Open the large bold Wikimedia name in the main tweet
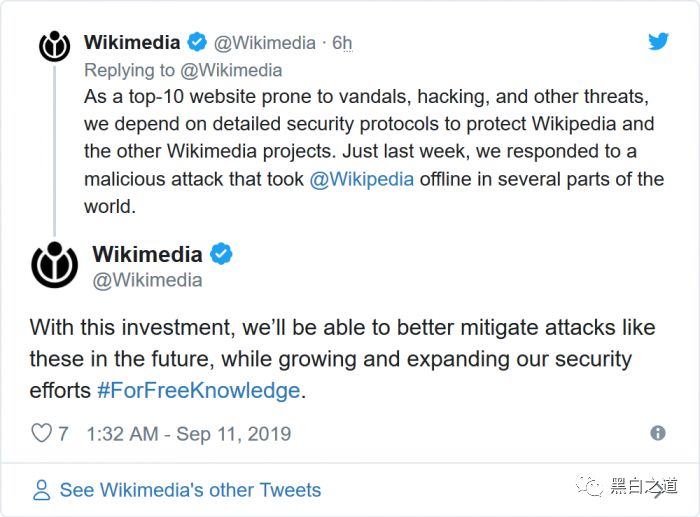 [147, 254]
